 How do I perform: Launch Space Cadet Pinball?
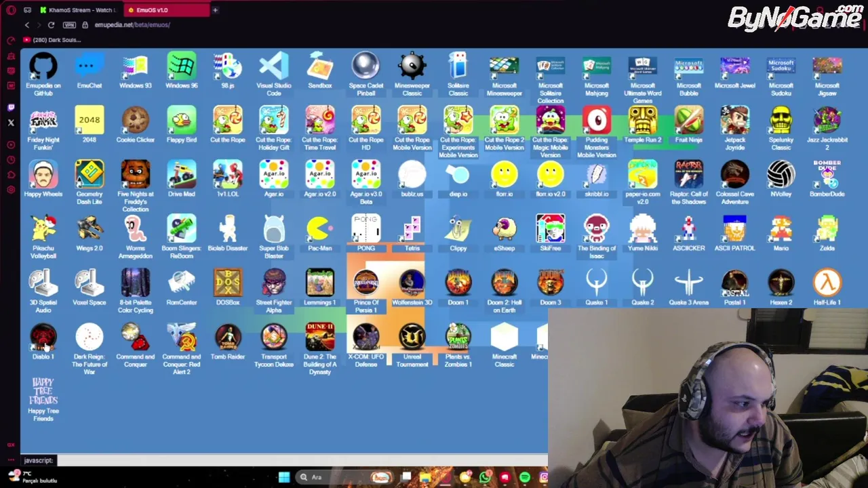tap(366, 73)
